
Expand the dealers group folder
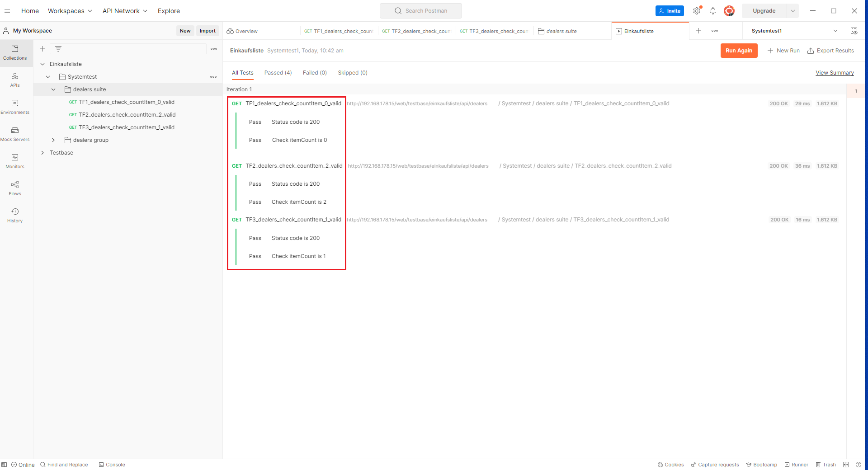click(x=53, y=140)
